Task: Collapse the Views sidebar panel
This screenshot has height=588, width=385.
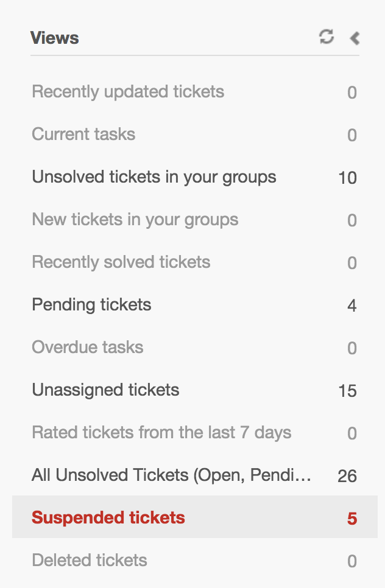Action: pos(355,37)
